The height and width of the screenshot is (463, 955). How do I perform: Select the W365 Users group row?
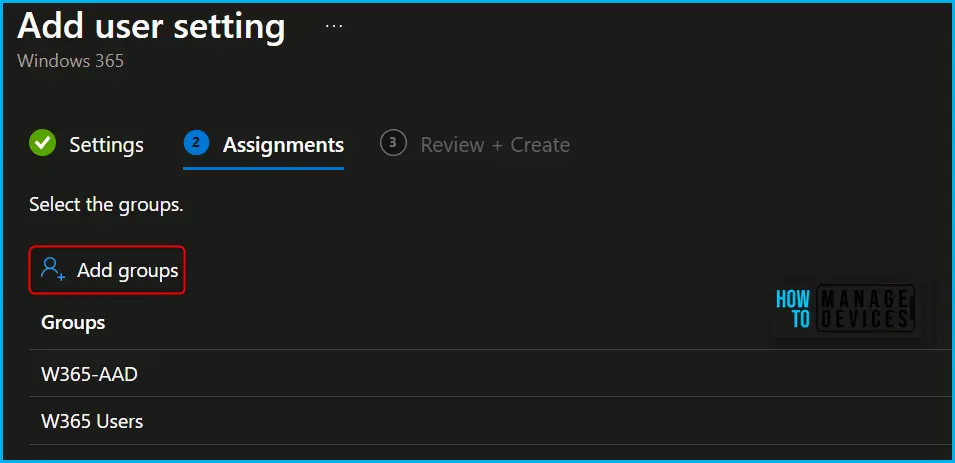(491, 421)
